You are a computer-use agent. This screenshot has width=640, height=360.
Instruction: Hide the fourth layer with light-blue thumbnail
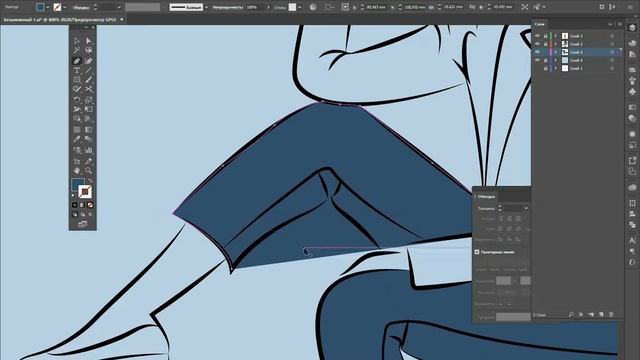pos(537,60)
